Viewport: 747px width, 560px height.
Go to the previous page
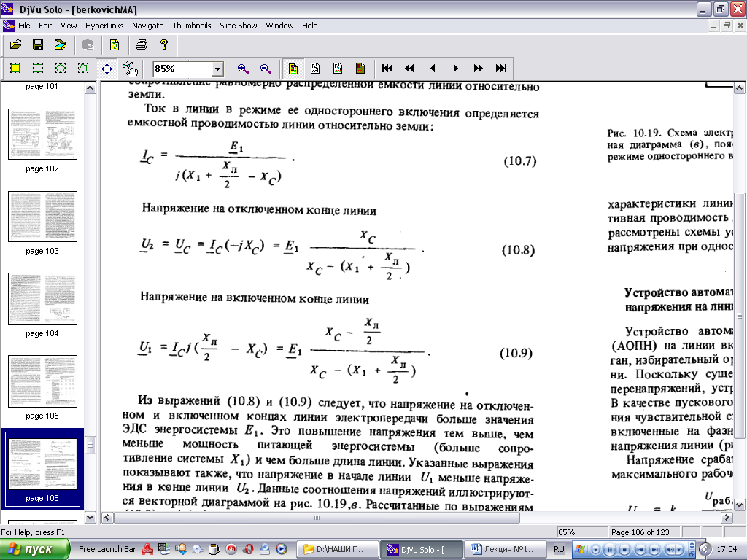click(x=433, y=69)
